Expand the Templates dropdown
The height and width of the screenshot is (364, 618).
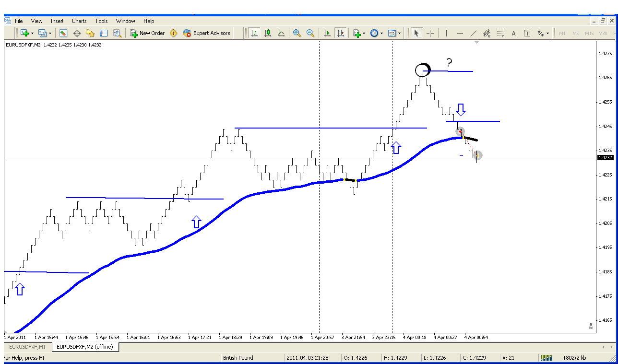pos(399,34)
